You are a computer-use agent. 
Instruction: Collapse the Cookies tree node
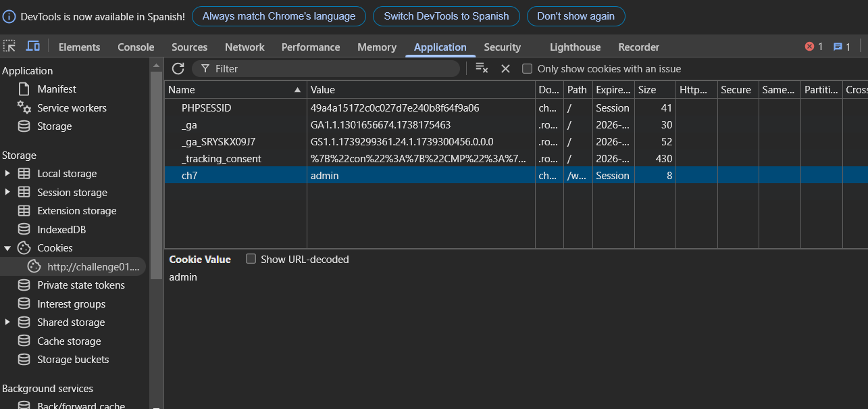tap(7, 248)
